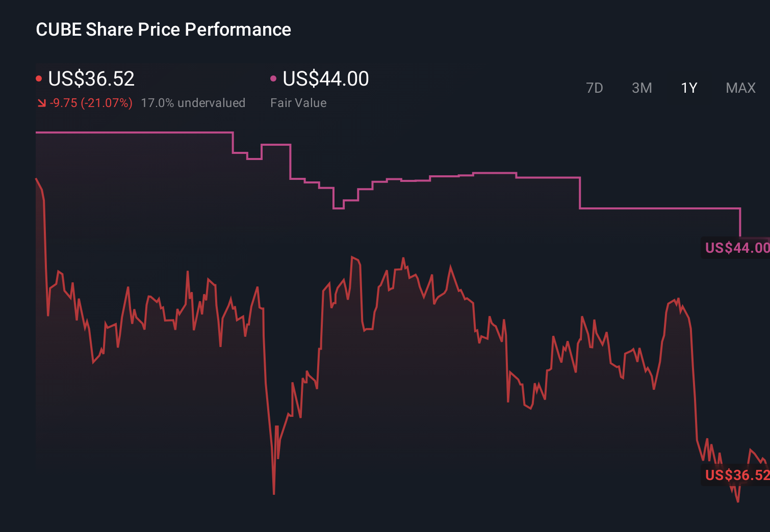The height and width of the screenshot is (532, 770).
Task: Switch to the 3M time range
Action: click(x=641, y=88)
